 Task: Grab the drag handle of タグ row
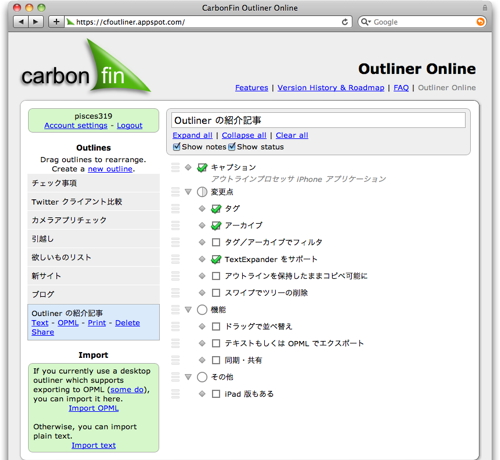coord(175,209)
